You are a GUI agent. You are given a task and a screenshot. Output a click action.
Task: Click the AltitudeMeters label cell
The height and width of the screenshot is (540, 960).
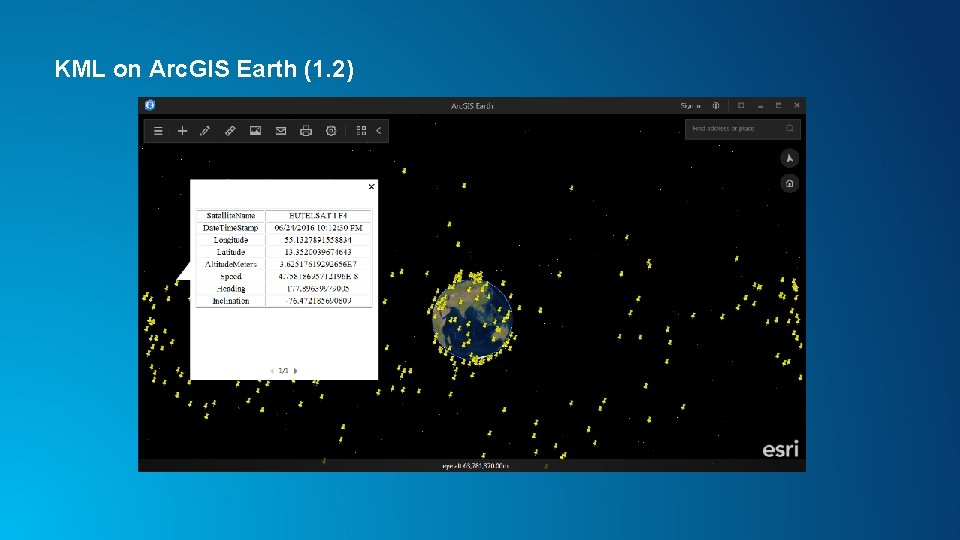click(231, 264)
